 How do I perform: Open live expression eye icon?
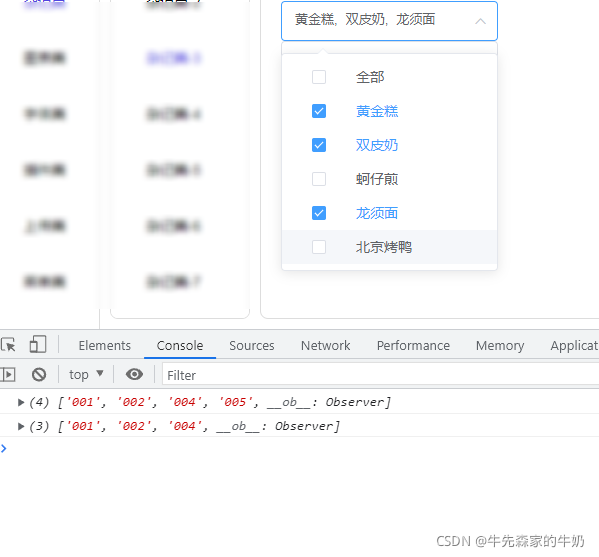[134, 374]
